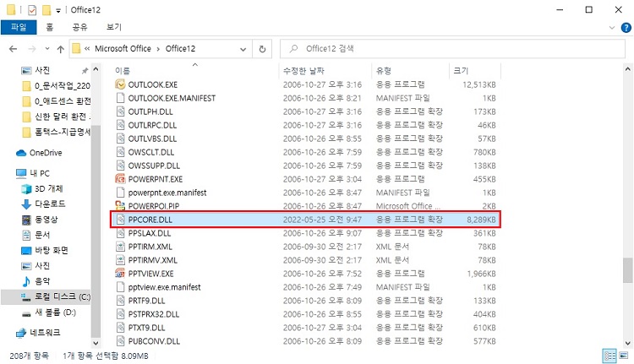Select 문서 in the navigation pane
The image size is (634, 364).
(42, 235)
